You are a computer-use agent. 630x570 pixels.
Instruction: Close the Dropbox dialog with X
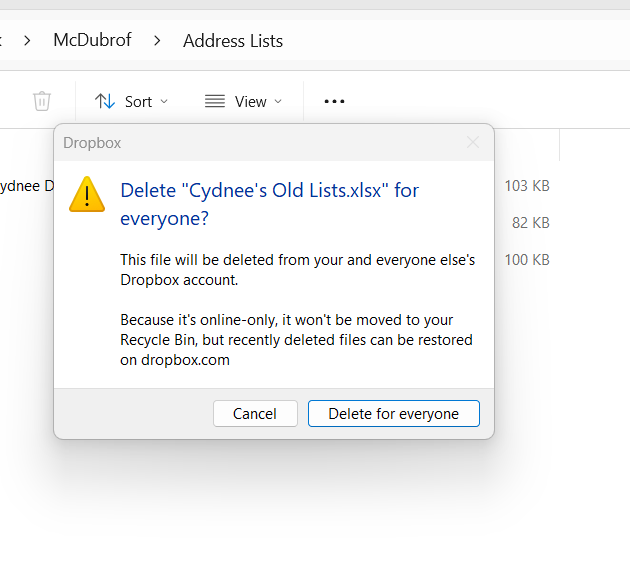[473, 143]
